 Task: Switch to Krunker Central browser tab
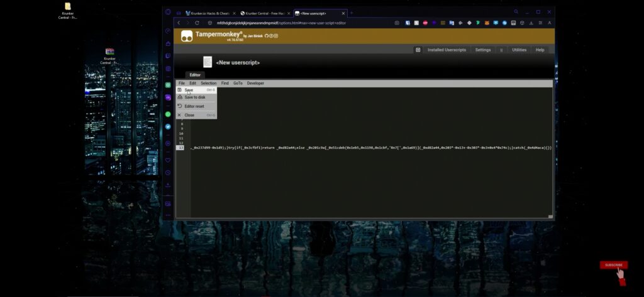[x=265, y=13]
